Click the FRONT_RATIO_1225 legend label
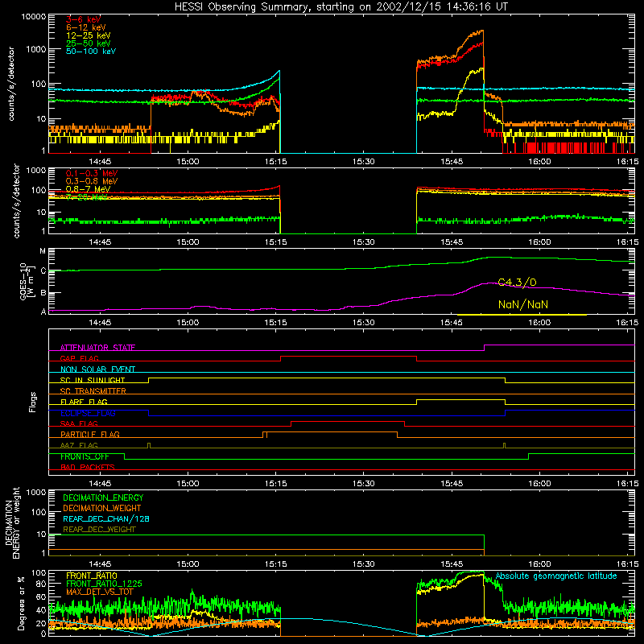 click(x=104, y=584)
